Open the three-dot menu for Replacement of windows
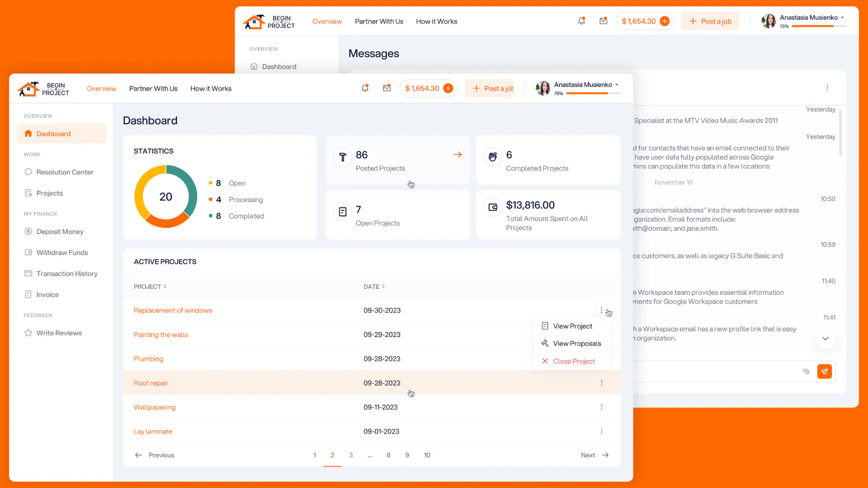This screenshot has width=868, height=488. click(601, 310)
